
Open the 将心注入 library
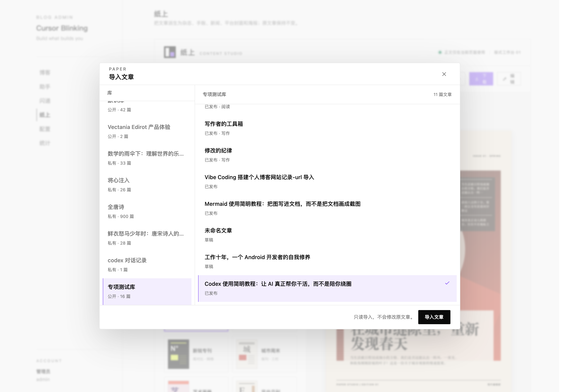pyautogui.click(x=147, y=185)
